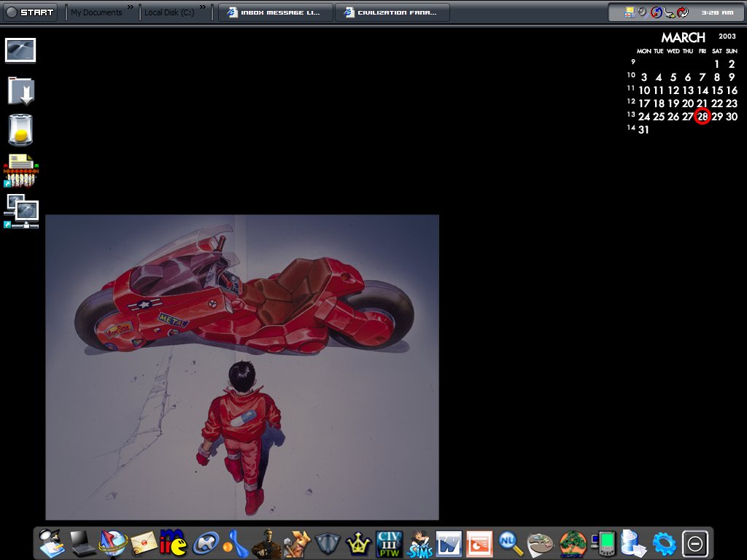Open Microsoft Word from the dock
The height and width of the screenshot is (560, 747).
coord(449,544)
